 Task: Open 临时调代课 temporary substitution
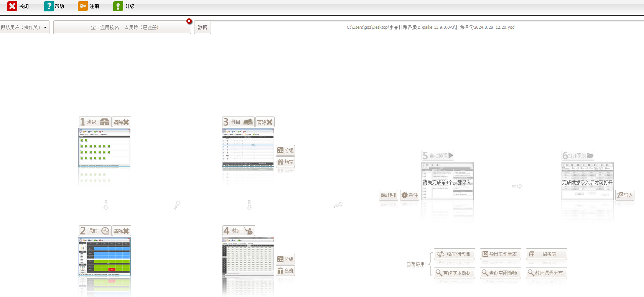click(x=454, y=254)
